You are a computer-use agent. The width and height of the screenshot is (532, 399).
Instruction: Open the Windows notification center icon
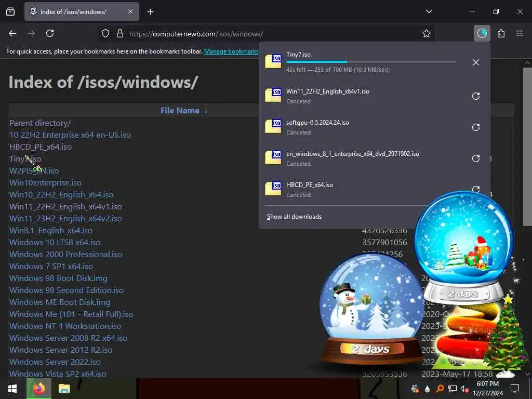tap(515, 389)
